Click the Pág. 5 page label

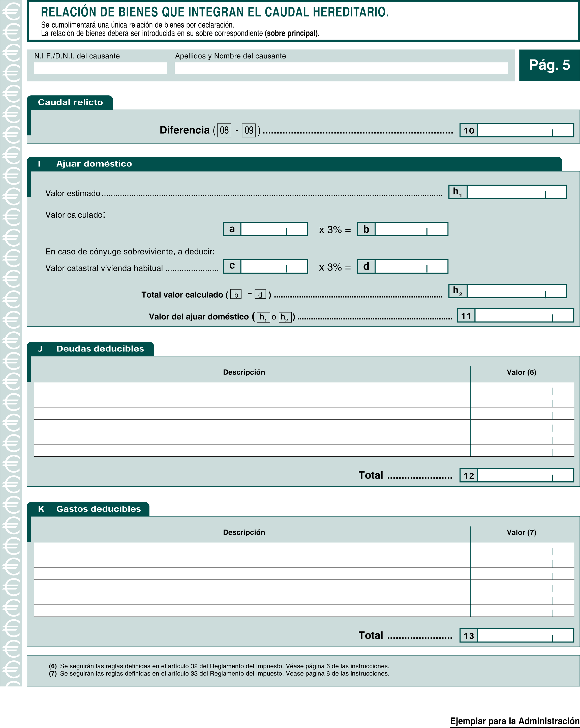pos(549,65)
